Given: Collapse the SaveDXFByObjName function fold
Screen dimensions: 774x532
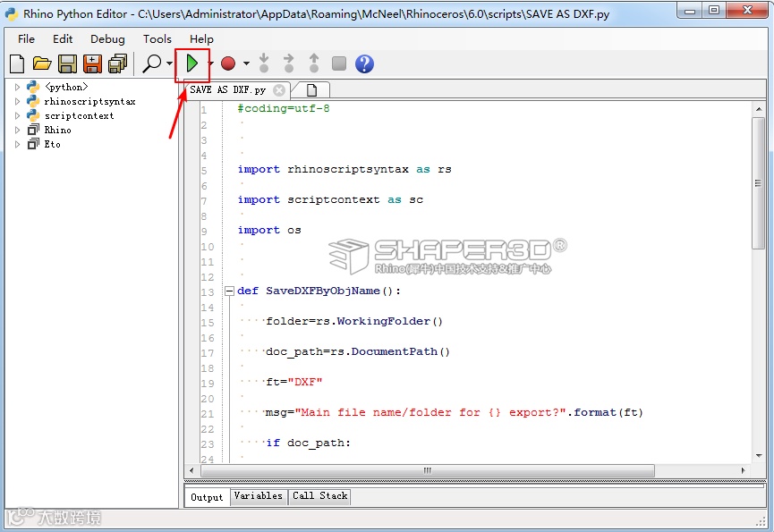Looking at the screenshot, I should pos(229,291).
